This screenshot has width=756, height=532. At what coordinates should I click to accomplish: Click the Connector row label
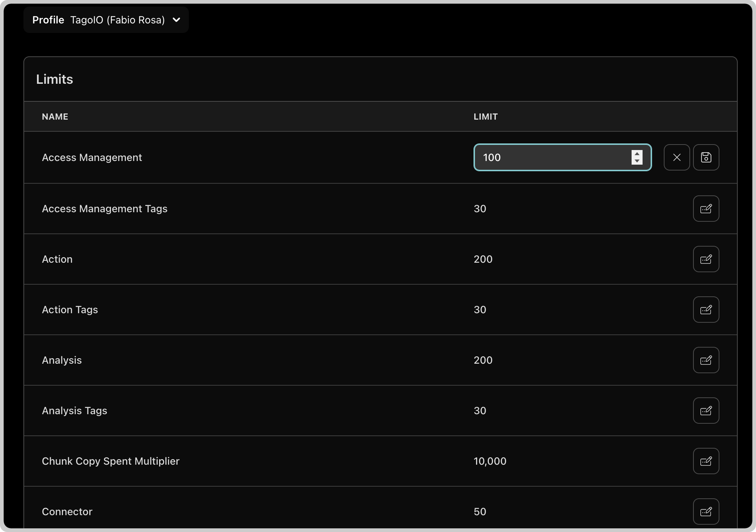(x=67, y=512)
